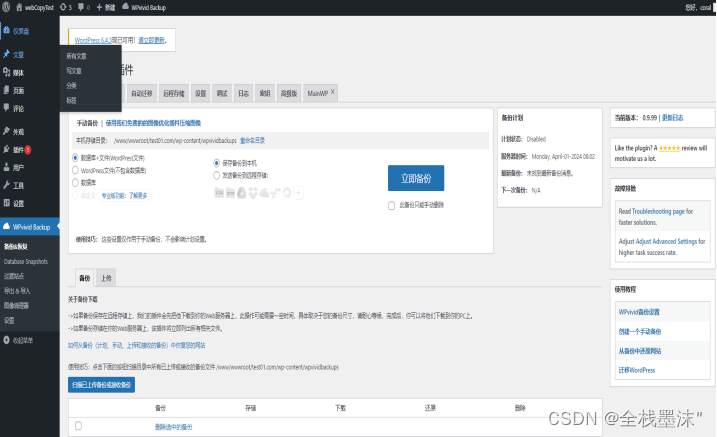The height and width of the screenshot is (437, 717).
Task: Open the WordPress 6.4.3 link
Action: (93, 40)
